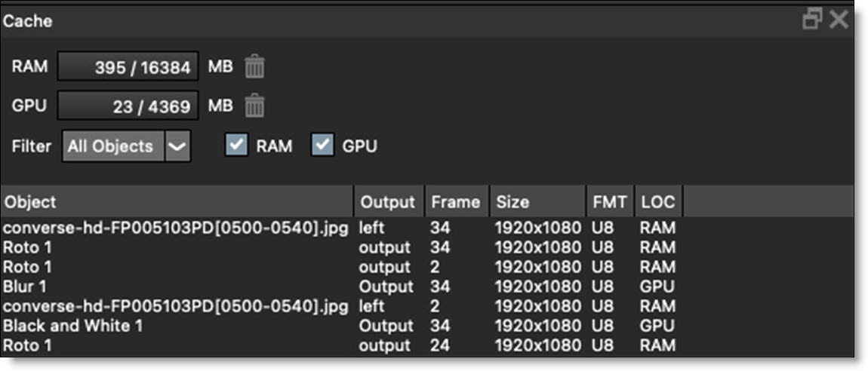Click the GPU memory limit field
Image resolution: width=868 pixels, height=371 pixels.
(x=128, y=106)
